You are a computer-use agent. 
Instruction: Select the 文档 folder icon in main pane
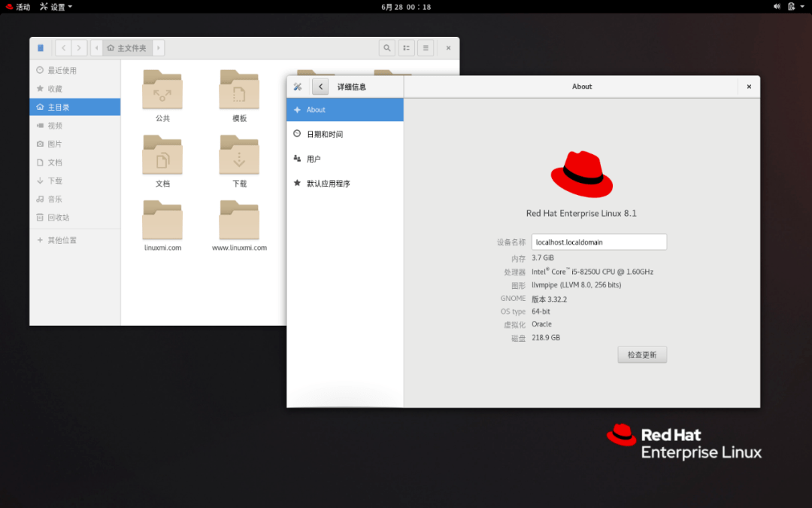click(162, 155)
